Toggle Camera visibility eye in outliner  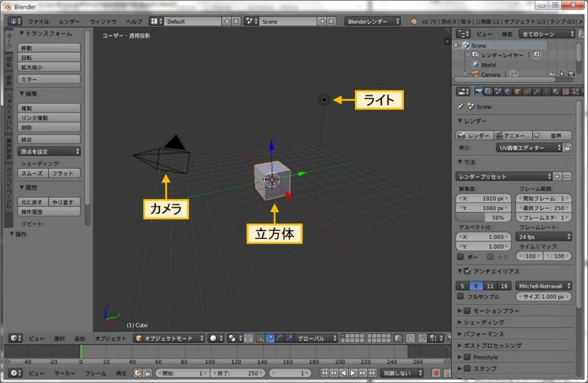tap(552, 75)
